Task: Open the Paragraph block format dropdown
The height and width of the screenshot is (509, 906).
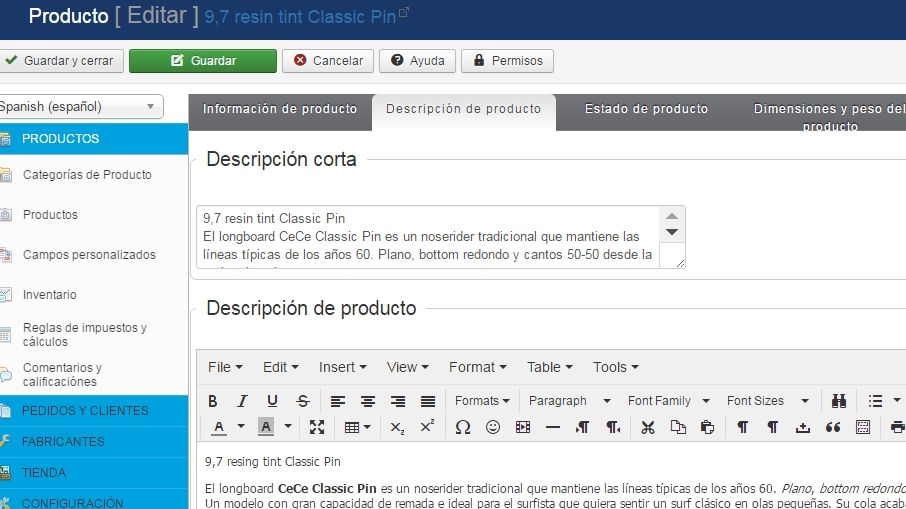Action: [569, 401]
